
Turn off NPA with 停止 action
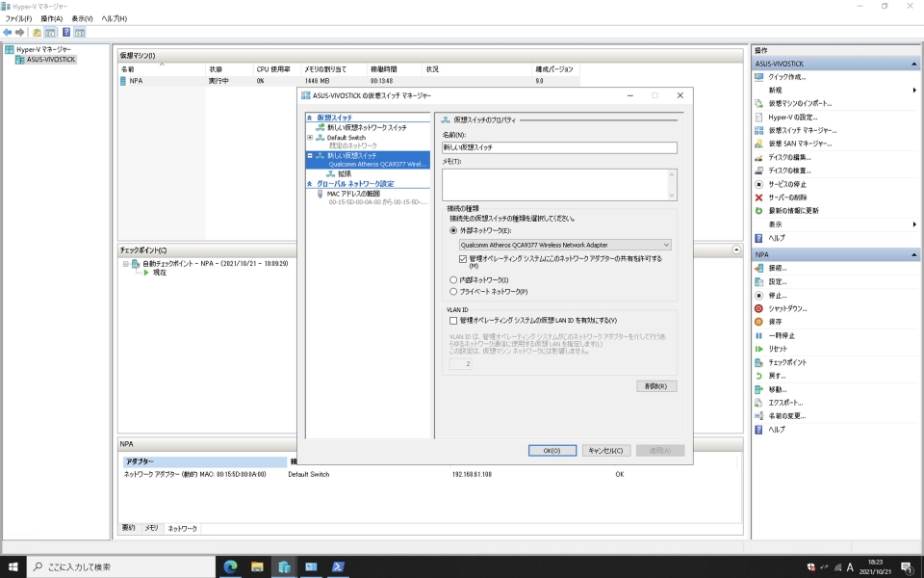[x=778, y=296]
